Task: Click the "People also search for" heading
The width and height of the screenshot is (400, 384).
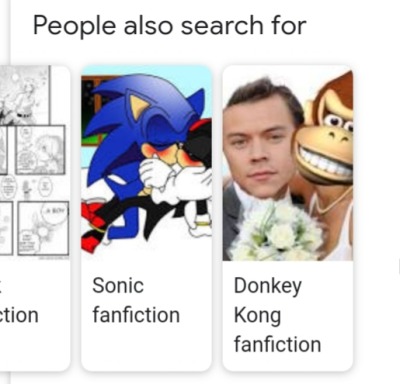Action: pos(169,26)
